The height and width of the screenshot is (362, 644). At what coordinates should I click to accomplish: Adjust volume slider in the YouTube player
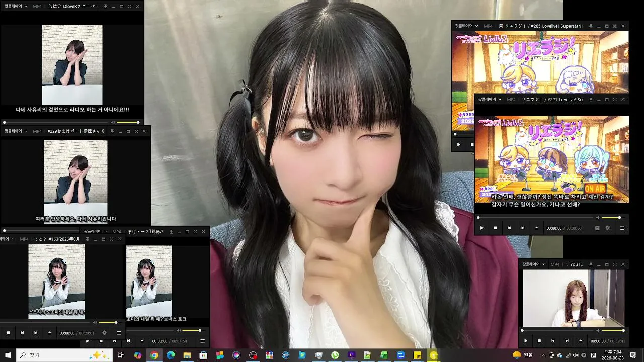(613, 330)
